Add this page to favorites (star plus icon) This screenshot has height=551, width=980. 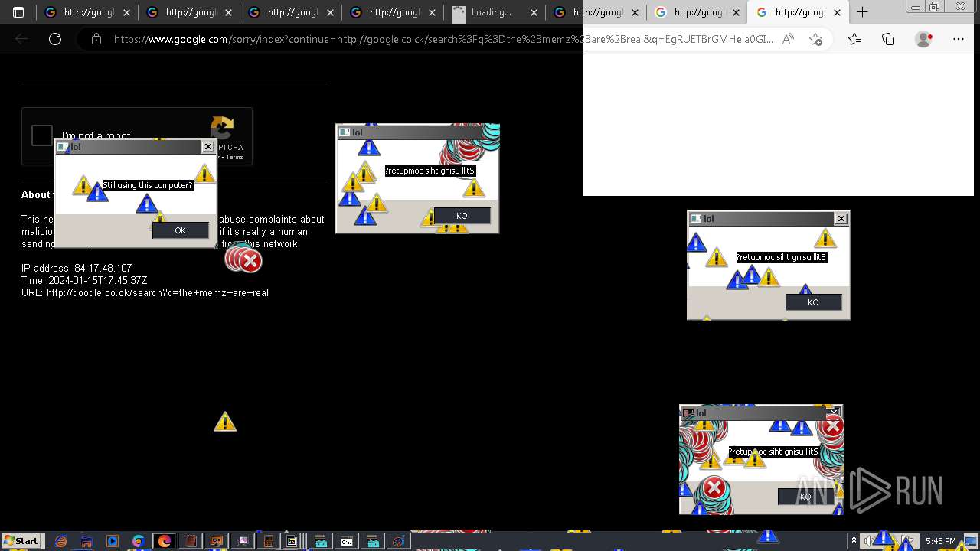[x=816, y=39]
